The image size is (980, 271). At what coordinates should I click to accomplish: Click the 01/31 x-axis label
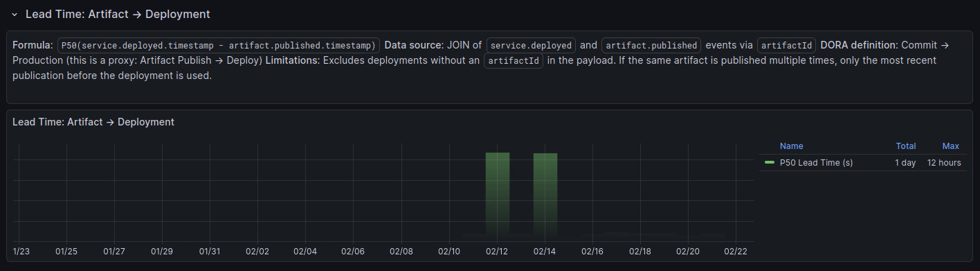point(209,251)
